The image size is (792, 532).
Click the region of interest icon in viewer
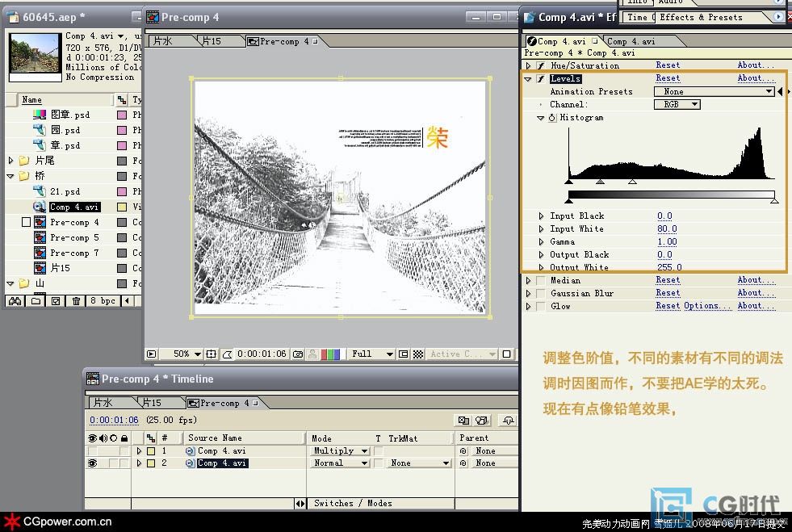(x=404, y=354)
